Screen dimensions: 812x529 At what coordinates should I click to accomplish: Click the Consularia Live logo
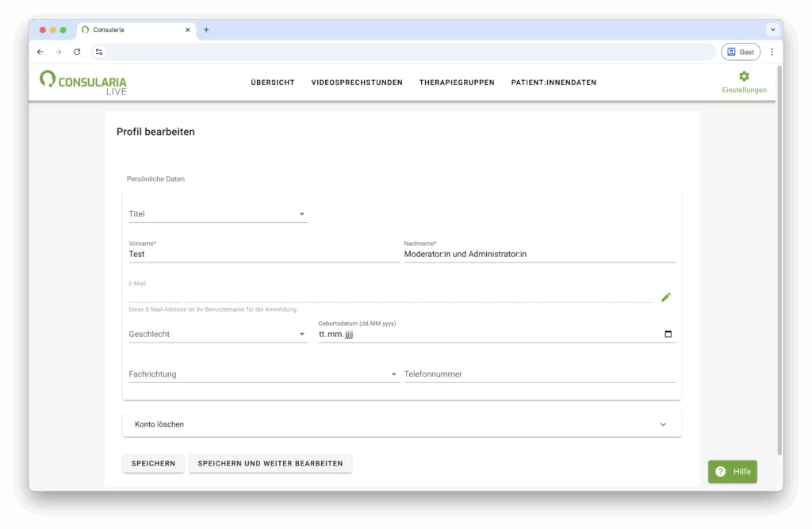click(x=83, y=82)
